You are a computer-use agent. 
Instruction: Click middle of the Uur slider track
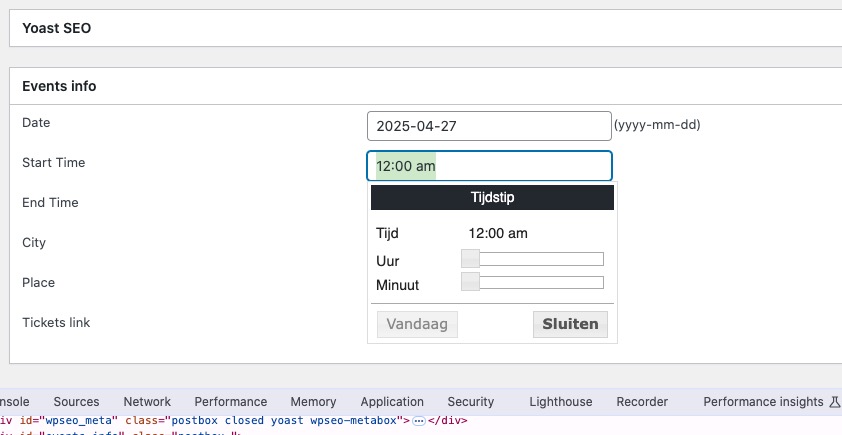pos(533,259)
